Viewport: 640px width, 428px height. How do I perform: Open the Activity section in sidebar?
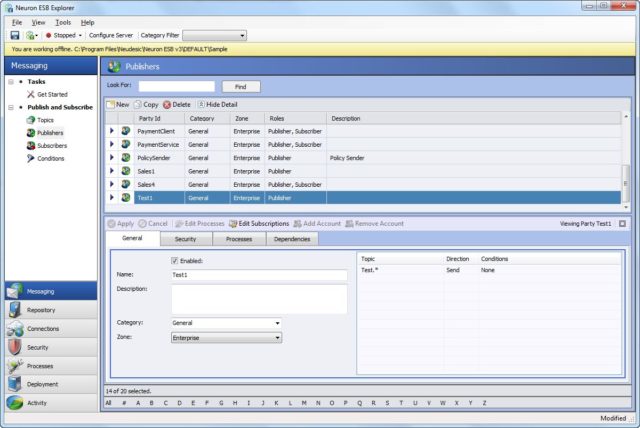point(51,403)
